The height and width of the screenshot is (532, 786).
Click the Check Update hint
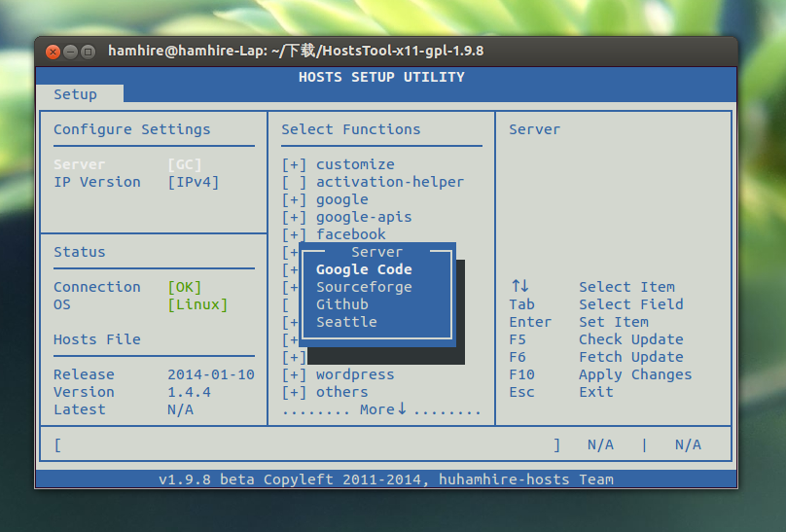631,339
